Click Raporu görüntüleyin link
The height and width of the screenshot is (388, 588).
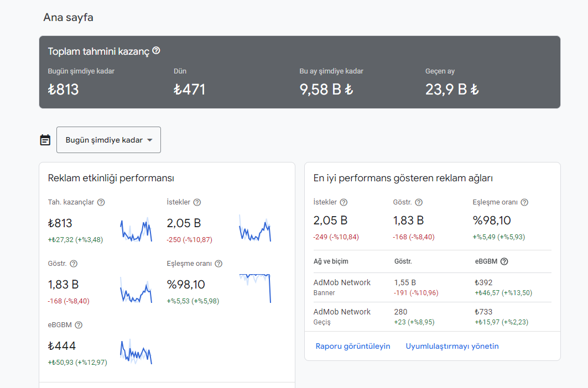click(353, 346)
